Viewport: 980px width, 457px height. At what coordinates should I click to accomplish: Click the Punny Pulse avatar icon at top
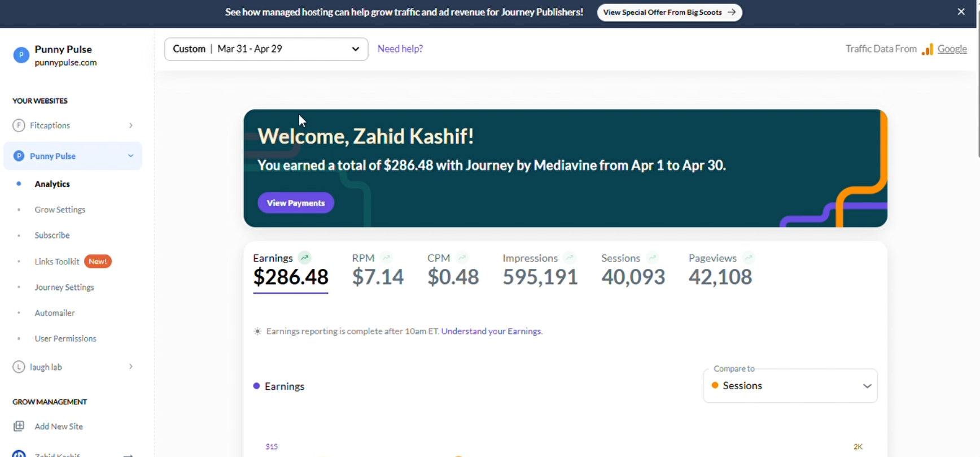(x=21, y=55)
